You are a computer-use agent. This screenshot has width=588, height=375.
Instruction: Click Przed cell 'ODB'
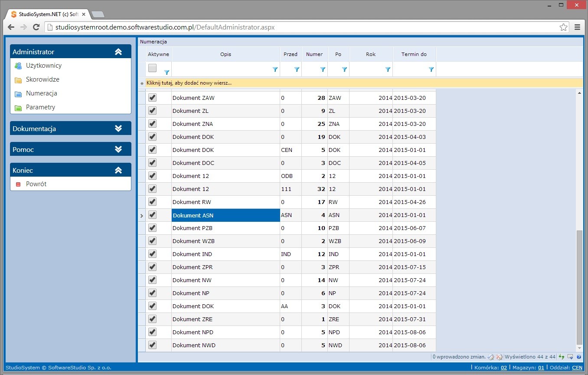(x=291, y=176)
